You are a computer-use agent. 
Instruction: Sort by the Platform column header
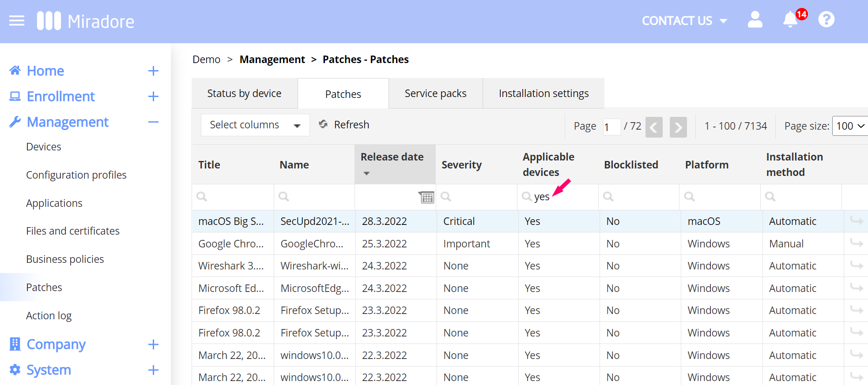pyautogui.click(x=706, y=165)
